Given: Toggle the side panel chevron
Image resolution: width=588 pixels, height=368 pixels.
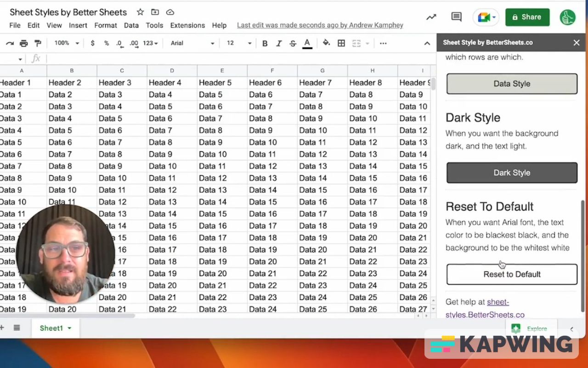Looking at the screenshot, I should (x=572, y=329).
